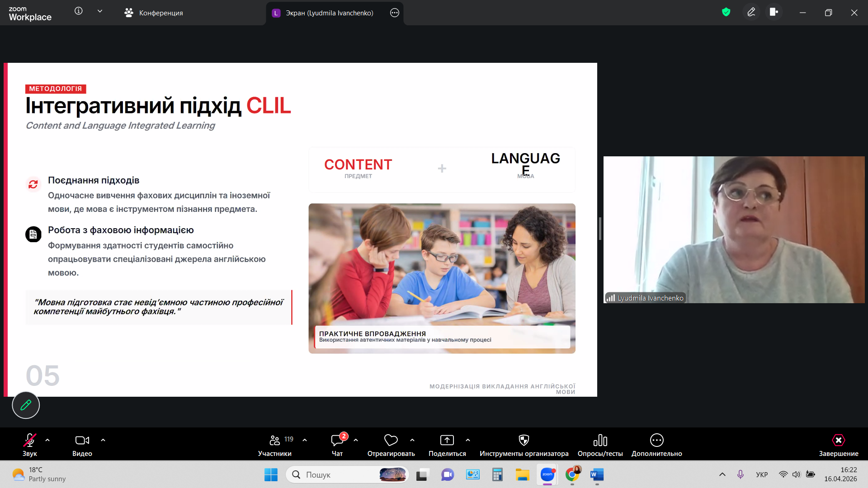Open dropdown chevron next to info icon

(100, 11)
